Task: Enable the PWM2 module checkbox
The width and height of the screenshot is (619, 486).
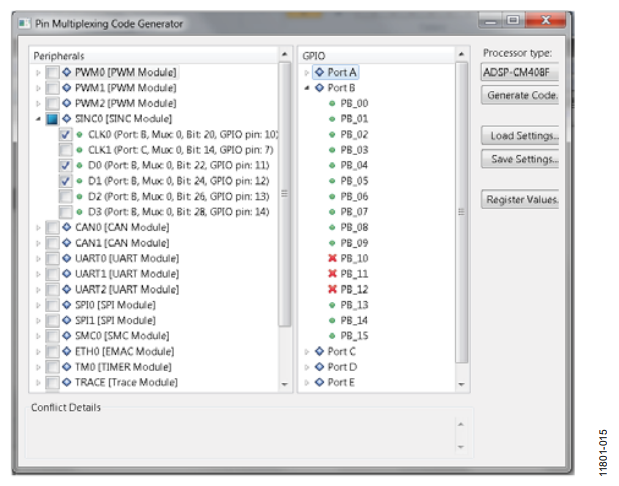Action: tap(52, 103)
